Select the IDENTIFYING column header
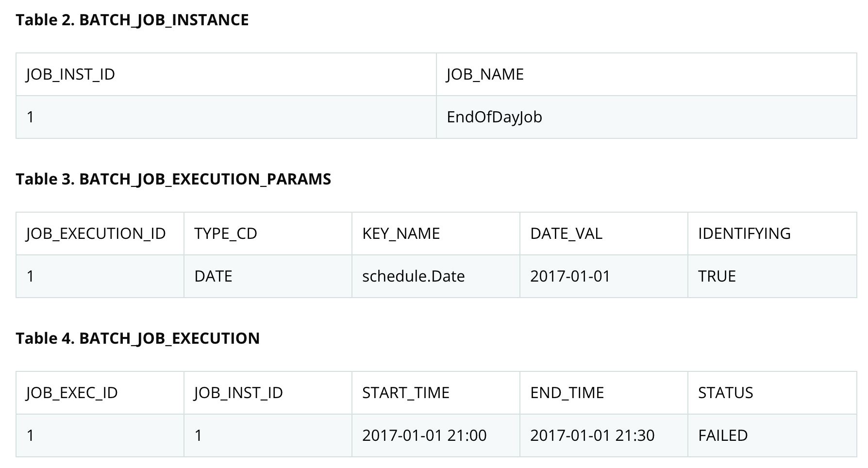 (x=772, y=234)
